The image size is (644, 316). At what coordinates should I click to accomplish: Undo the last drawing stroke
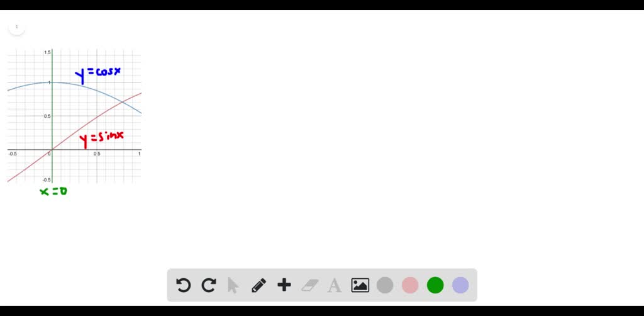tap(183, 285)
